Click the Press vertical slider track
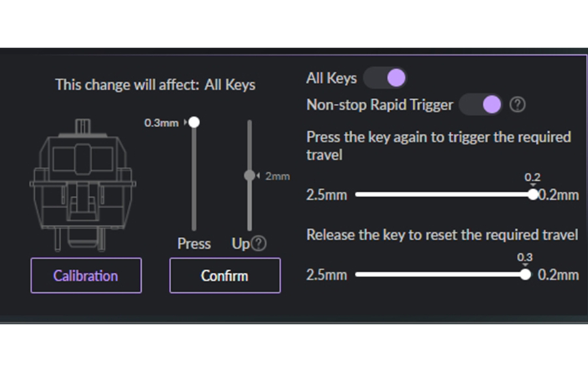This screenshot has width=588, height=372. (x=194, y=176)
